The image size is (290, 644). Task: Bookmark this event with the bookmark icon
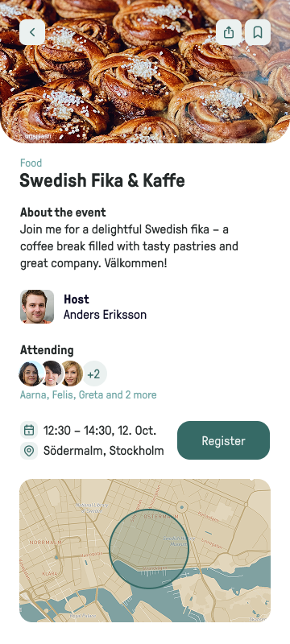(258, 32)
